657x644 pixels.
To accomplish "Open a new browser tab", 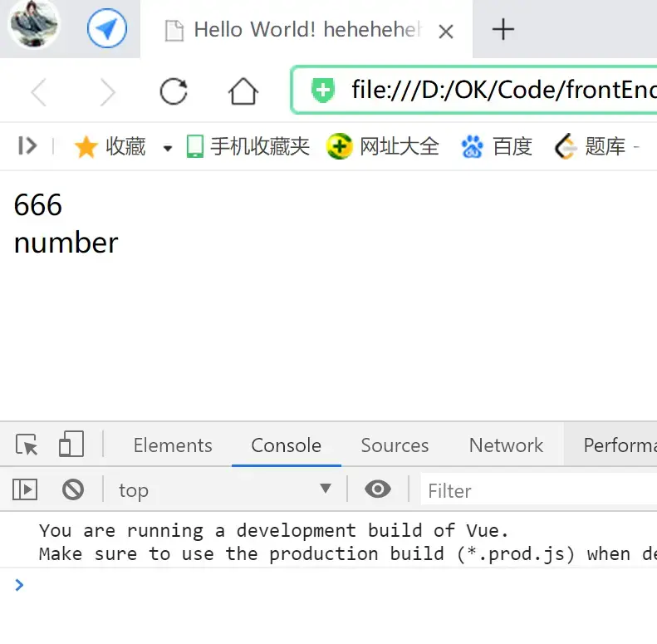I will pos(503,29).
